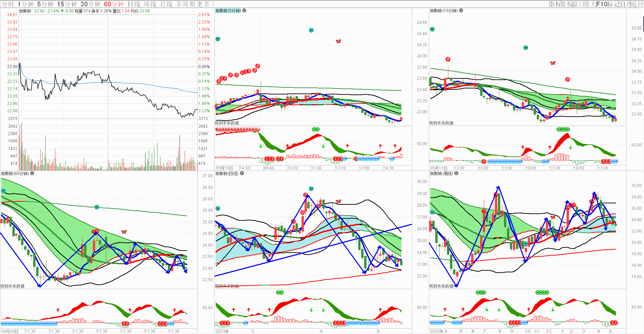
Task: Open dropdown beside 埃斯顿(5分钟) title
Action: tap(244, 11)
